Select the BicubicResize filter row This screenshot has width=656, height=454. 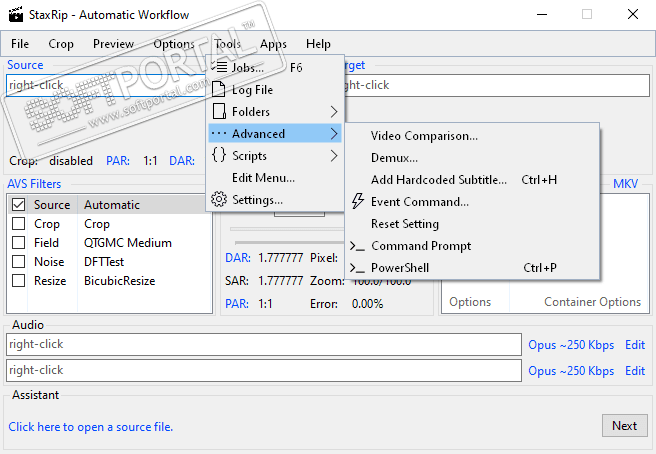coord(110,280)
